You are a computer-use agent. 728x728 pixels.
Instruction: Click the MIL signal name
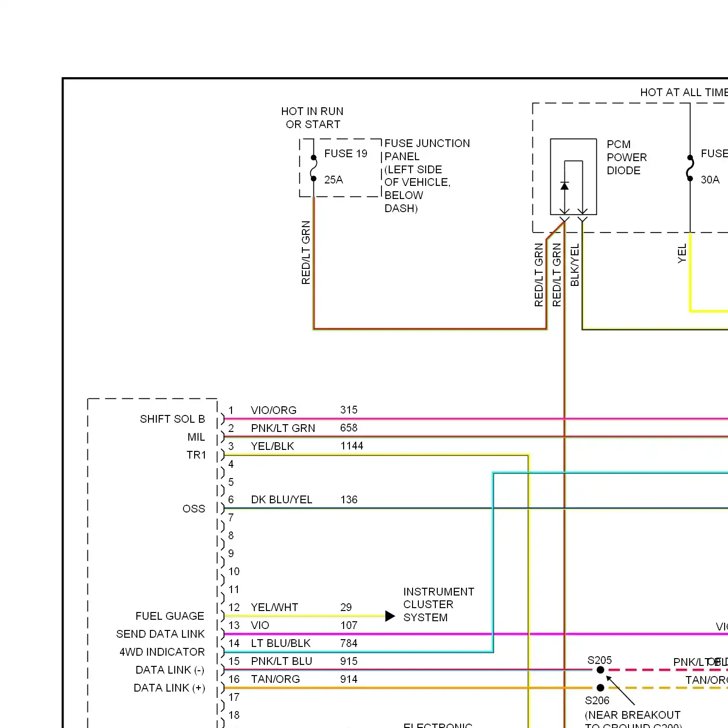tap(196, 437)
